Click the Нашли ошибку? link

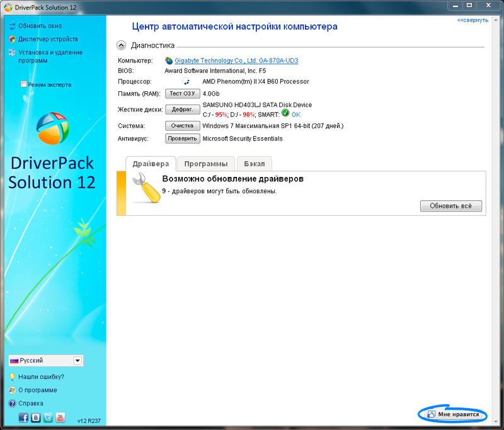coord(41,376)
